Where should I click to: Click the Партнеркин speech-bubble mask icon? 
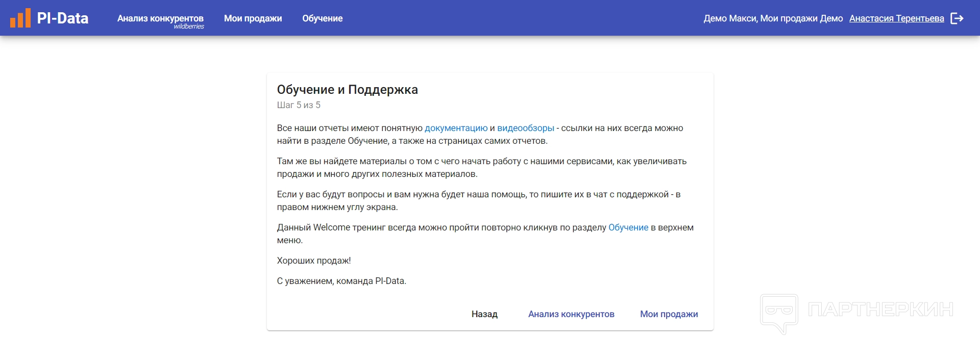click(779, 312)
